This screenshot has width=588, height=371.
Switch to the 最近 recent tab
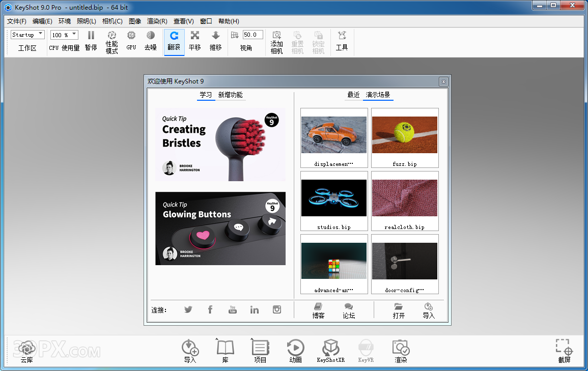353,95
